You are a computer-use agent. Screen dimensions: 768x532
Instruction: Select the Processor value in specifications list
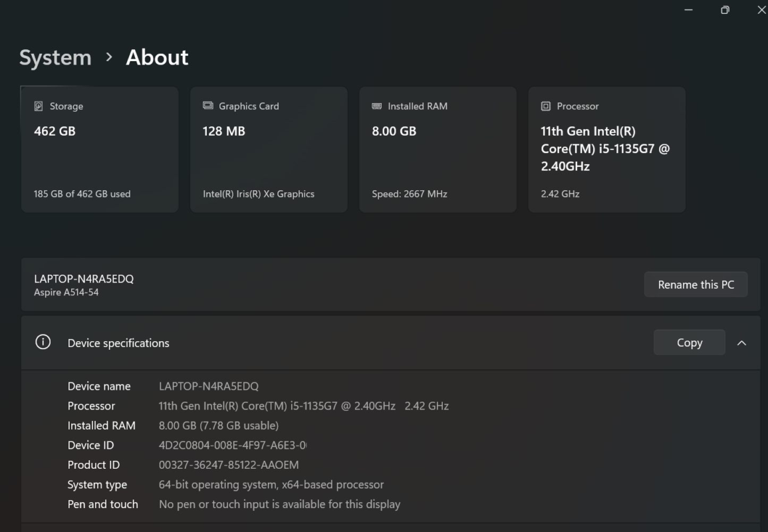point(304,406)
